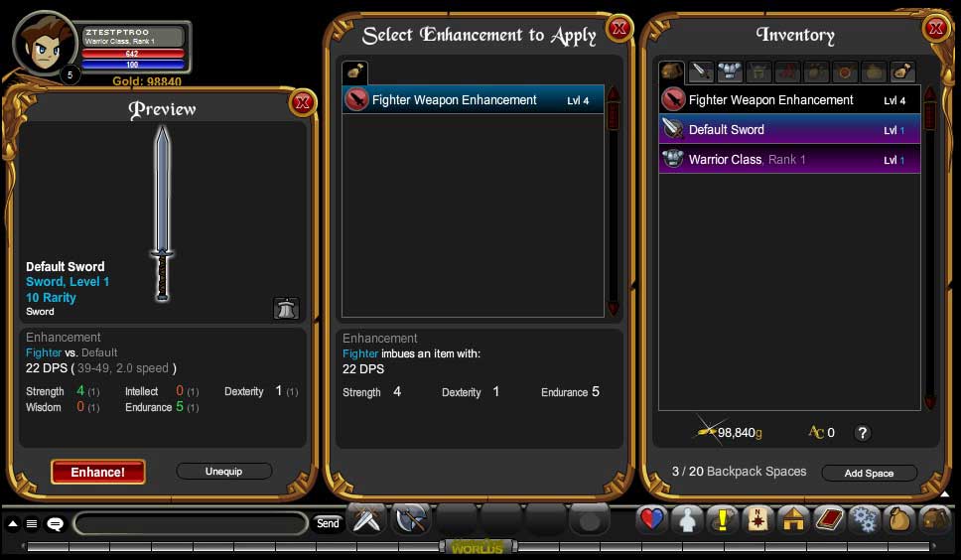Click Add Space for backpack
This screenshot has height=560, width=961.
[869, 473]
